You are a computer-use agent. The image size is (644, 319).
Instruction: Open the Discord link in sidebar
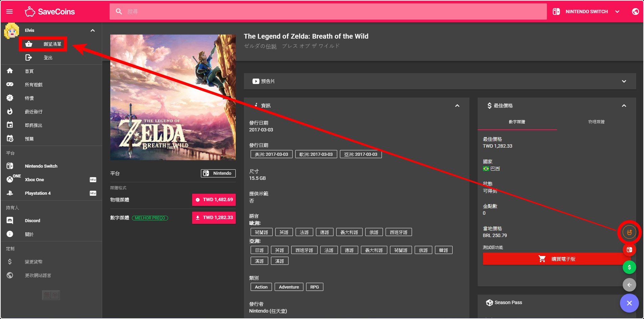click(x=32, y=220)
